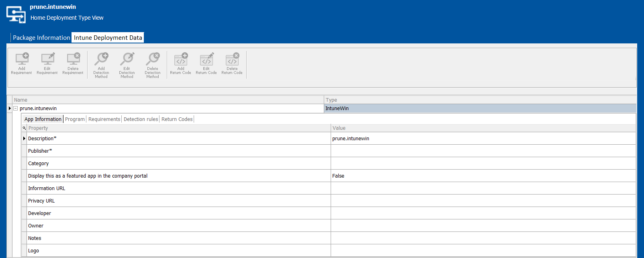
Task: Click the Edit Return Code icon
Action: click(x=206, y=59)
